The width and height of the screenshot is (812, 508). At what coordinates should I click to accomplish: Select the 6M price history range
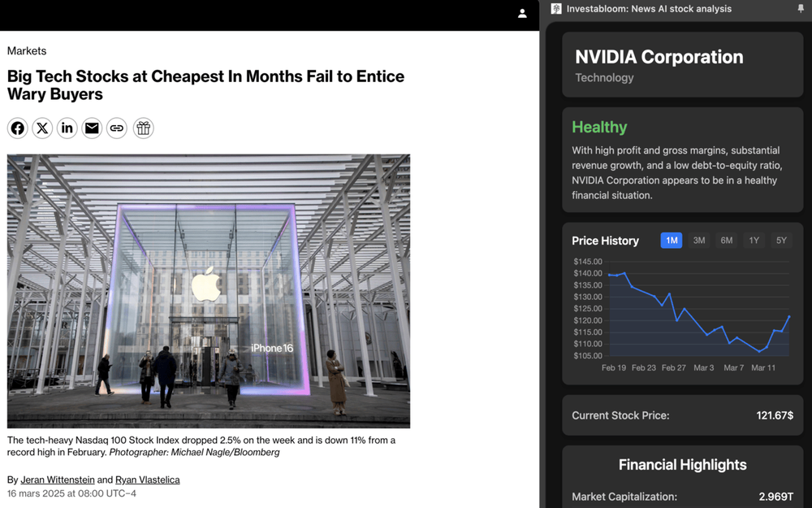727,241
